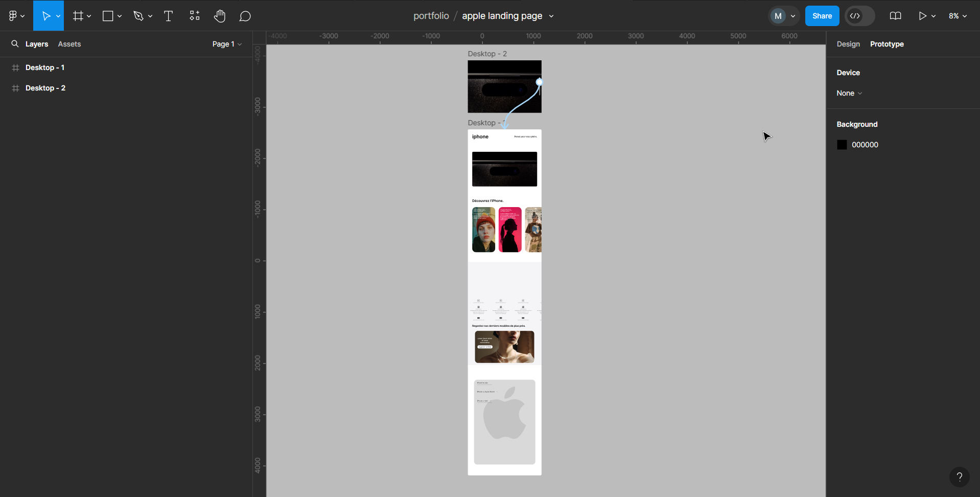The height and width of the screenshot is (497, 980).
Task: Click the Desktop - 2 frame label on canvas
Action: (x=487, y=54)
